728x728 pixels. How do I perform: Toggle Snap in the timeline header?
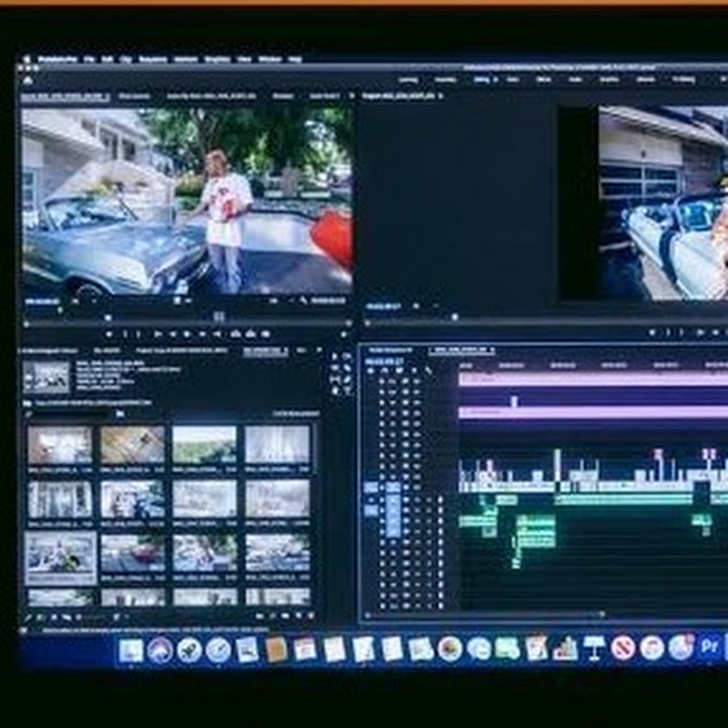point(385,370)
